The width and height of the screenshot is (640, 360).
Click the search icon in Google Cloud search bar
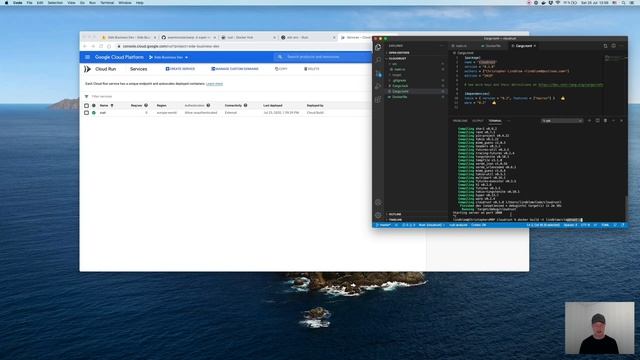point(280,57)
